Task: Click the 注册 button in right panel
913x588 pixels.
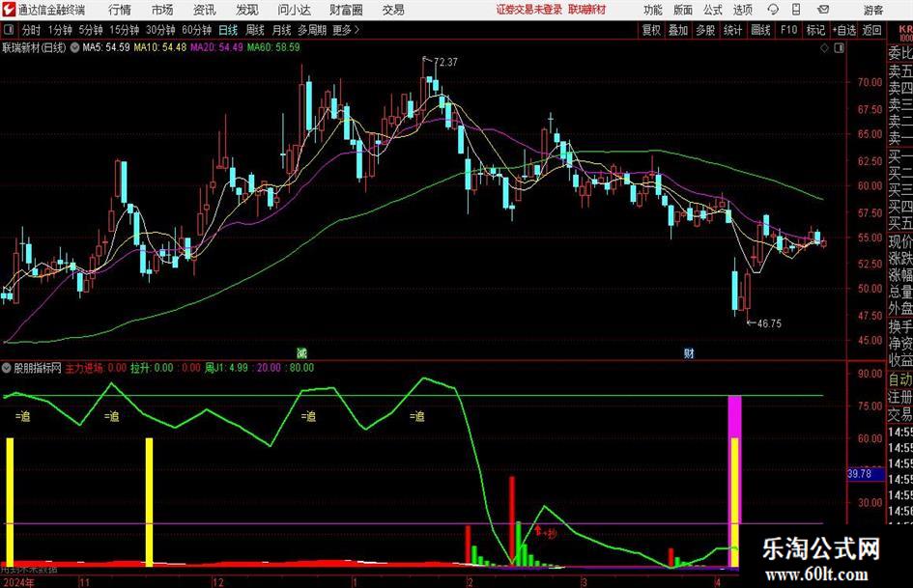Action: point(900,397)
